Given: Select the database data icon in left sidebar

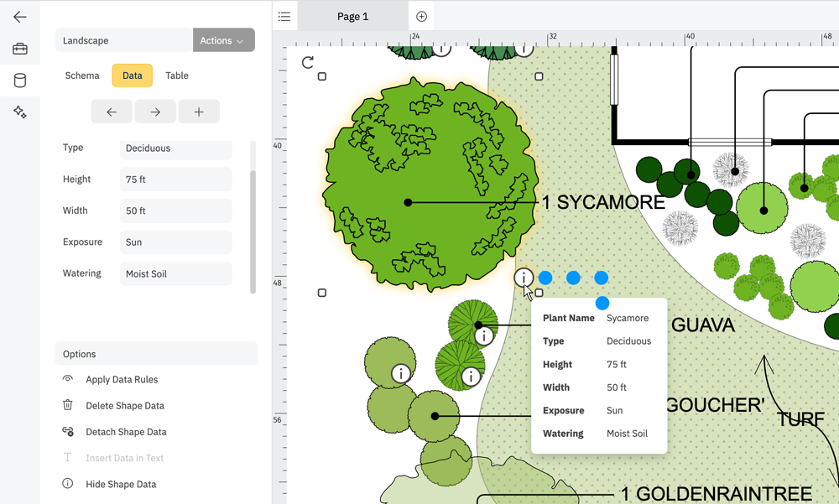Looking at the screenshot, I should pyautogui.click(x=20, y=80).
